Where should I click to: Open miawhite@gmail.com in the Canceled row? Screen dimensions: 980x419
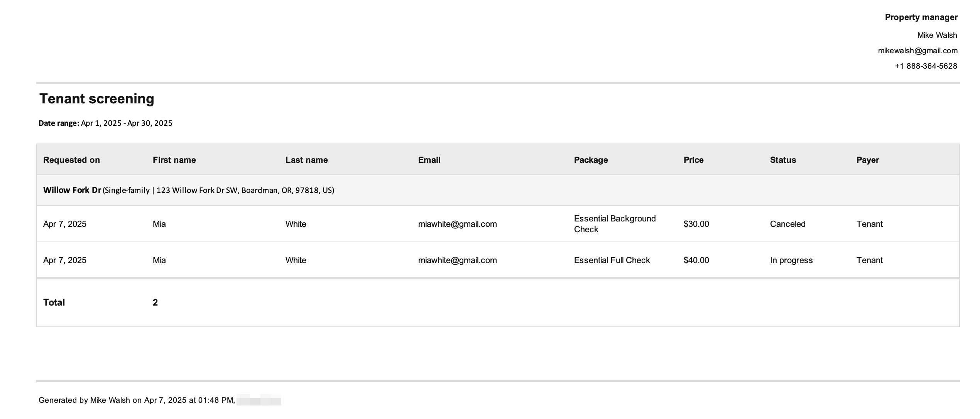click(457, 224)
